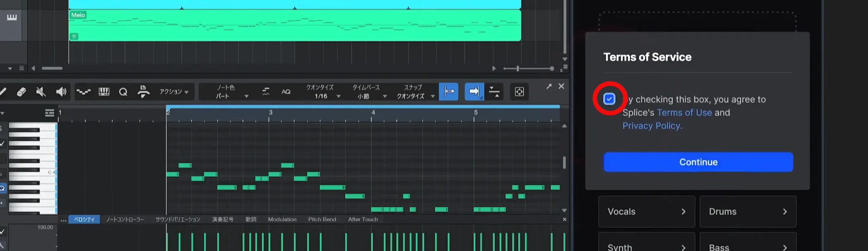Image resolution: width=868 pixels, height=251 pixels.
Task: Switch to the Modulation tab
Action: pyautogui.click(x=282, y=220)
